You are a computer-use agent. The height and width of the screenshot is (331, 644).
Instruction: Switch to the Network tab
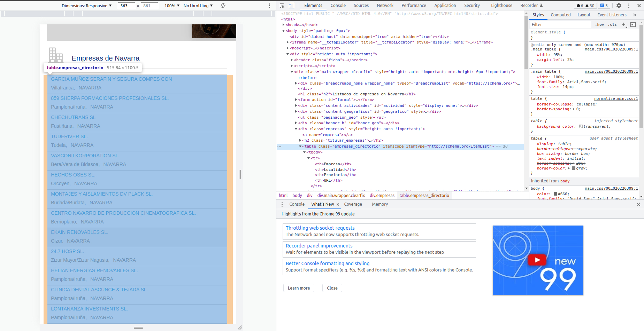coord(385,6)
